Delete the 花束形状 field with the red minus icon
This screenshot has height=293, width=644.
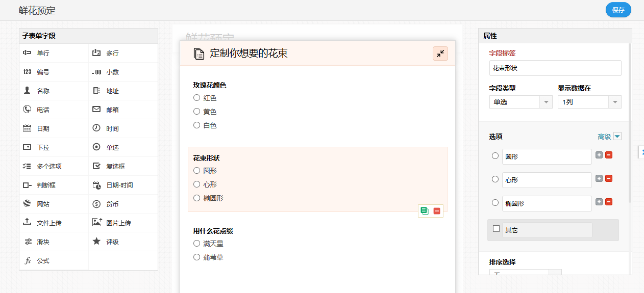(x=437, y=211)
